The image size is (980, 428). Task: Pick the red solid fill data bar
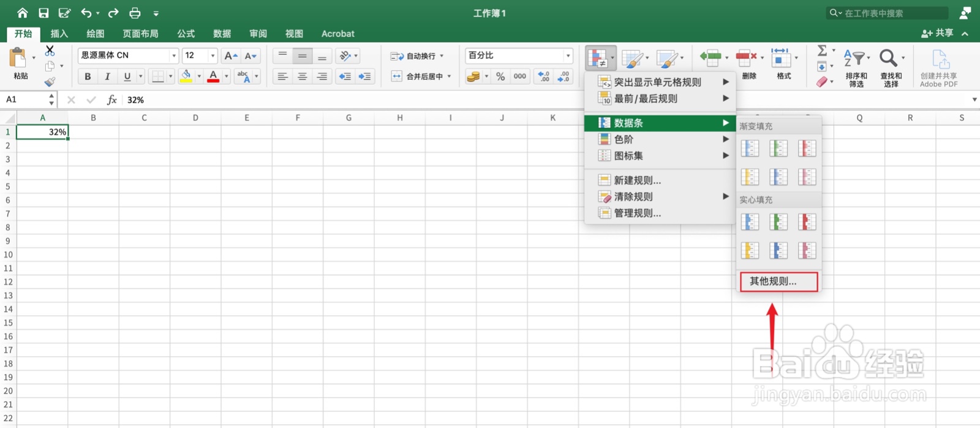tap(807, 222)
